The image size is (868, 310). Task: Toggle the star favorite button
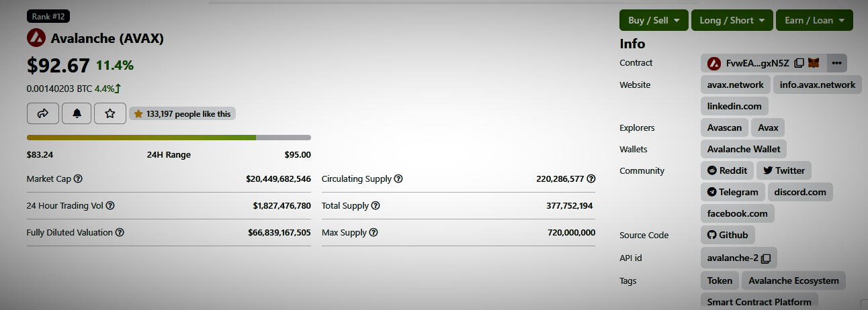click(110, 113)
